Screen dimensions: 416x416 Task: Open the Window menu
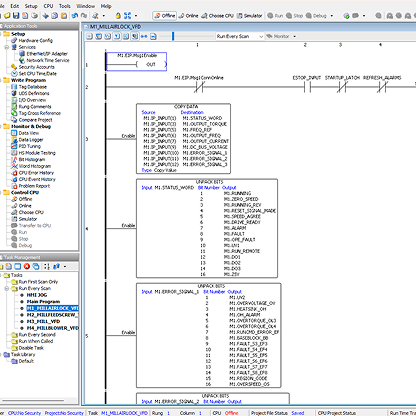[85, 6]
